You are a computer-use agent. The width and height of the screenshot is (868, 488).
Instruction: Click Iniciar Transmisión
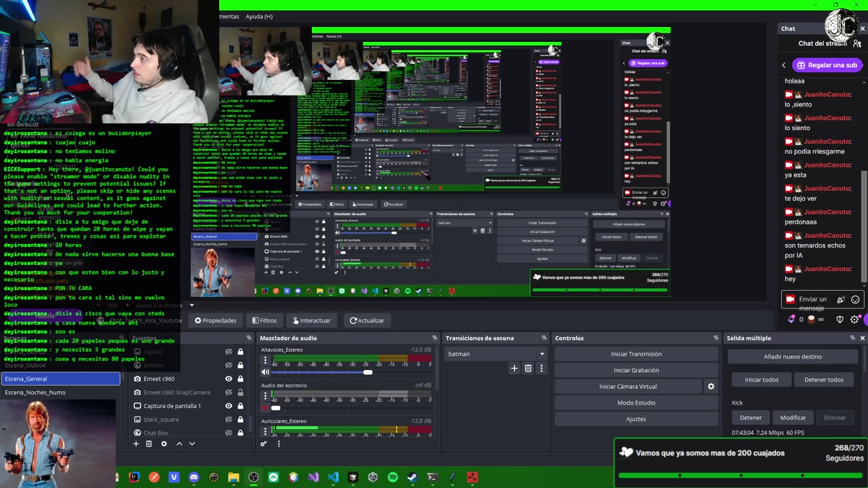click(636, 354)
